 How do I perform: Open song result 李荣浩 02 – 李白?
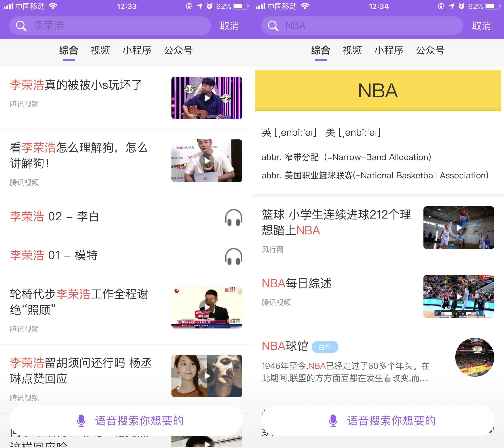click(55, 216)
